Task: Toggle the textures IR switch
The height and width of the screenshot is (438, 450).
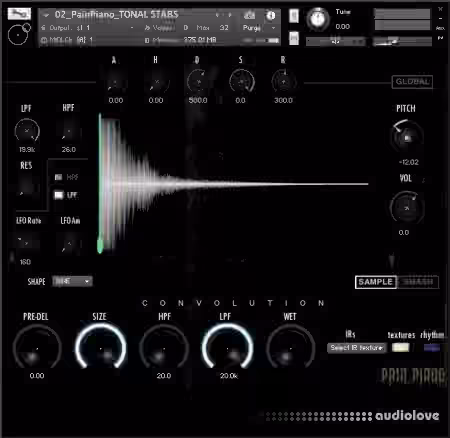Action: tap(400, 348)
